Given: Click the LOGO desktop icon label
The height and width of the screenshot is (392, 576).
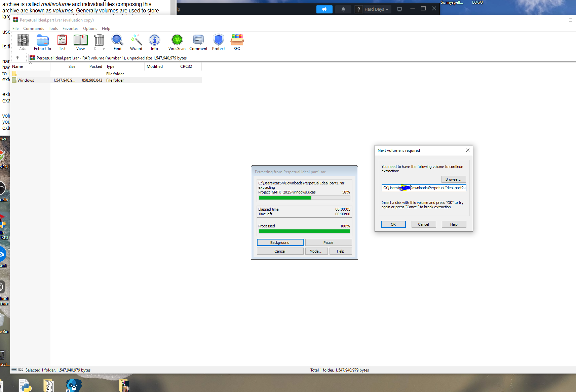Looking at the screenshot, I should [477, 2].
